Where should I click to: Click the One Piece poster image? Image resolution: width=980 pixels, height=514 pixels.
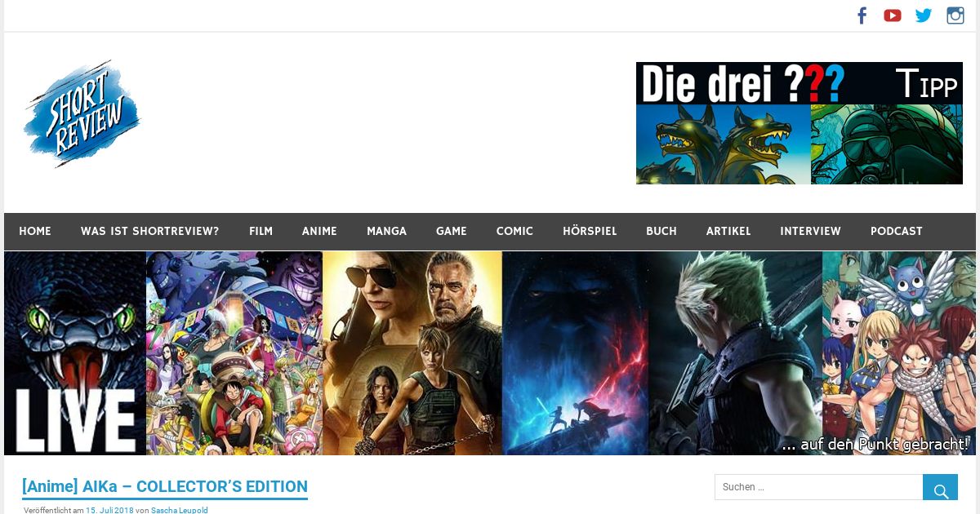(x=234, y=353)
